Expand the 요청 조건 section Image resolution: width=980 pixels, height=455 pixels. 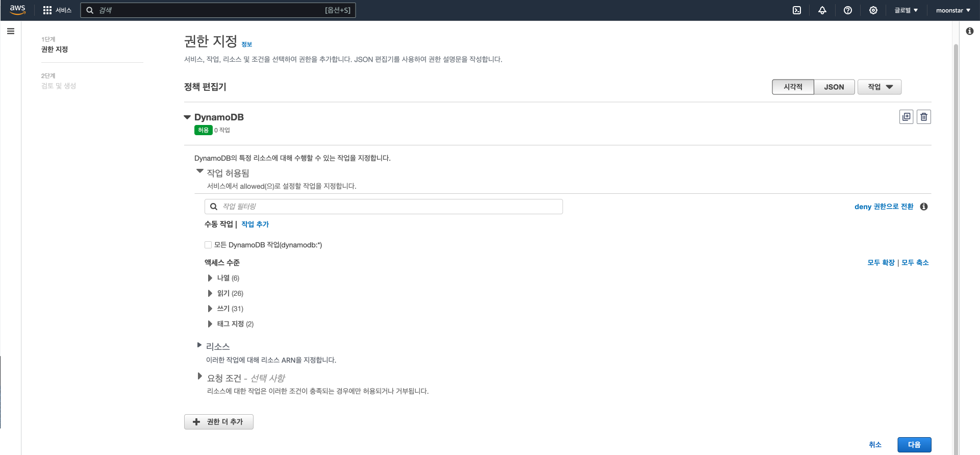pyautogui.click(x=199, y=376)
